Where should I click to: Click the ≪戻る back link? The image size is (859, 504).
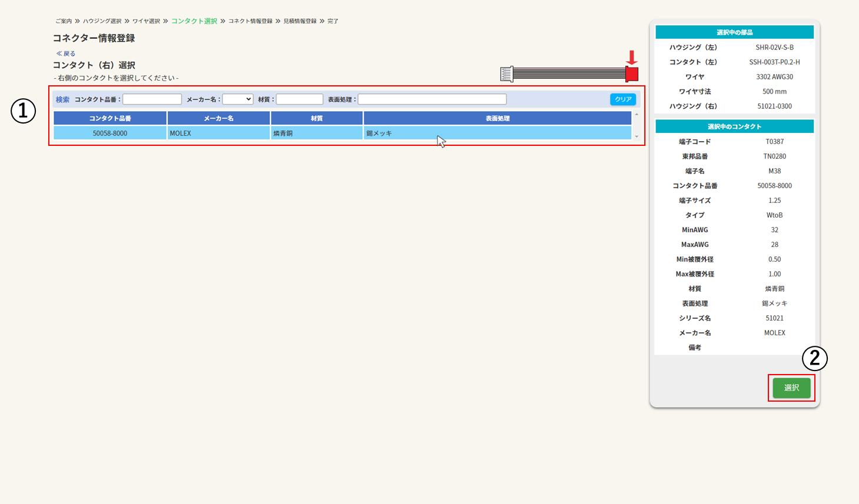coord(66,54)
